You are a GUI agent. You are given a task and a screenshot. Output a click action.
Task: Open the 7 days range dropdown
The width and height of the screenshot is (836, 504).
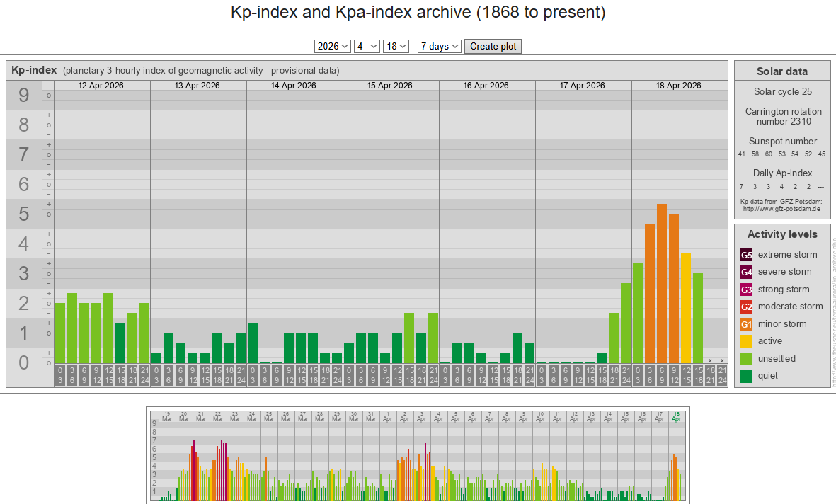pos(439,46)
